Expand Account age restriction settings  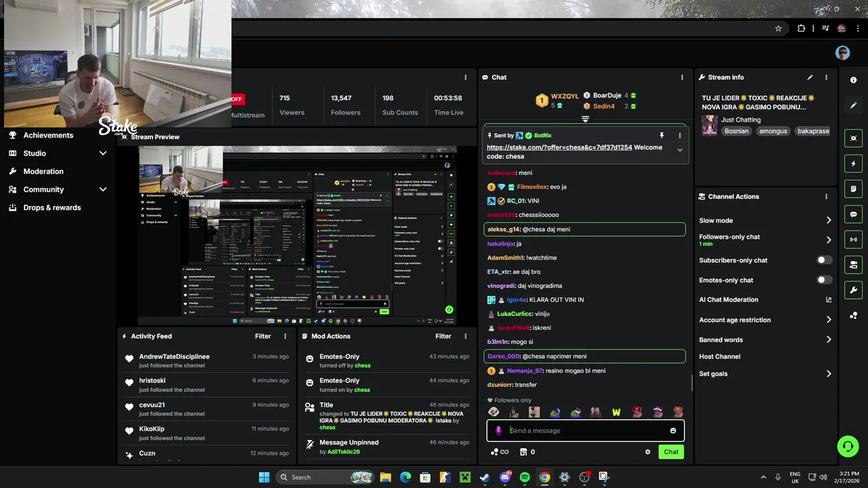tap(829, 320)
